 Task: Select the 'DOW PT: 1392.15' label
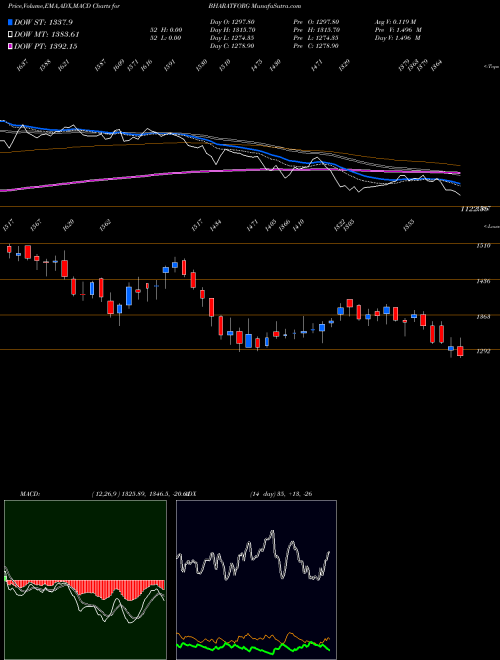[x=45, y=47]
